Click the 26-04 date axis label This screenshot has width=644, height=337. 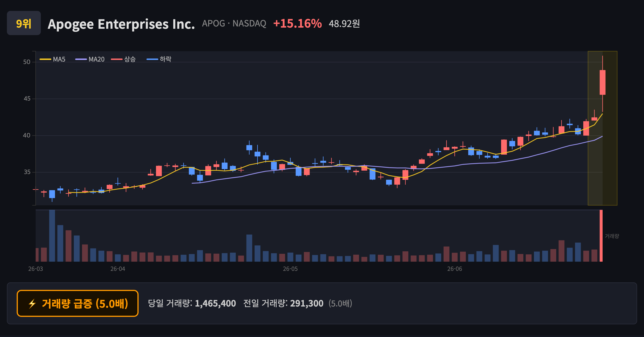[118, 269]
